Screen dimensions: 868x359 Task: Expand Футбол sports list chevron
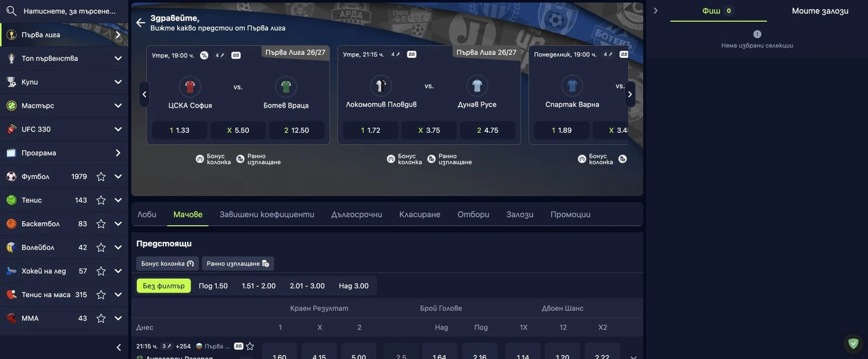[118, 177]
